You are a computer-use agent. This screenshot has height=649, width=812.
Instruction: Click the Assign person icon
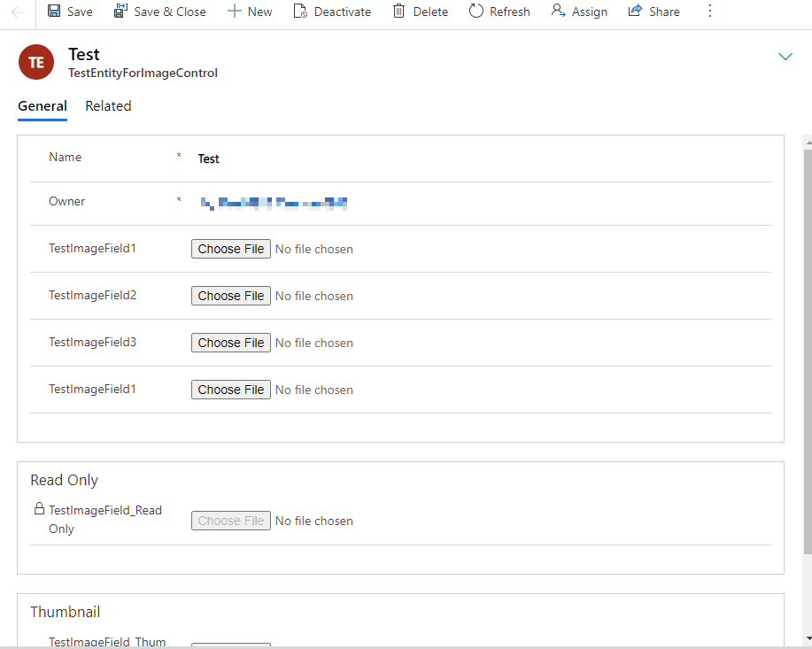pos(558,12)
